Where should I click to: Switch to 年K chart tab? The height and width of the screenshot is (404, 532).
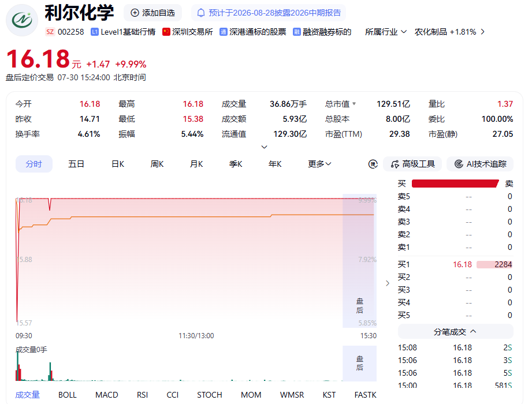click(275, 164)
